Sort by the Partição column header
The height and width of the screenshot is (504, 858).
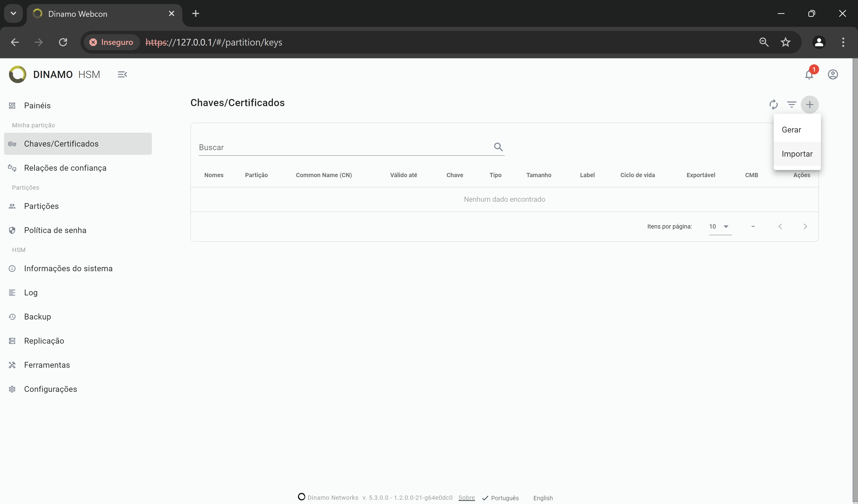256,175
